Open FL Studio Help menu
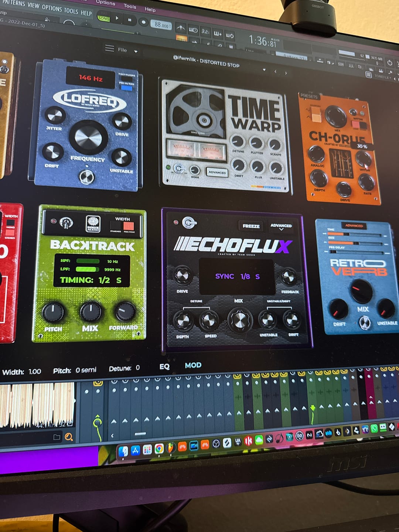 [x=86, y=13]
